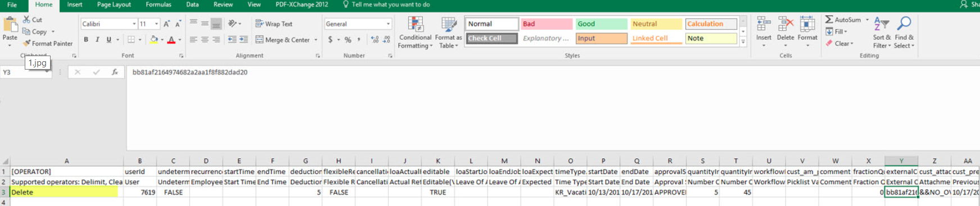Viewport: 980px width, 206px height.
Task: Open Merge & Center dropdown arrow
Action: click(316, 39)
